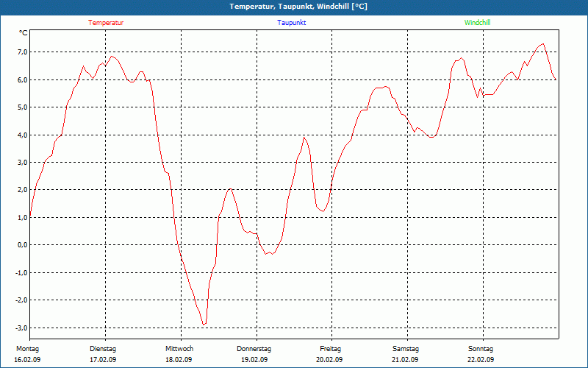Click the 6,0 y-axis value
The height and width of the screenshot is (368, 588).
pos(23,79)
